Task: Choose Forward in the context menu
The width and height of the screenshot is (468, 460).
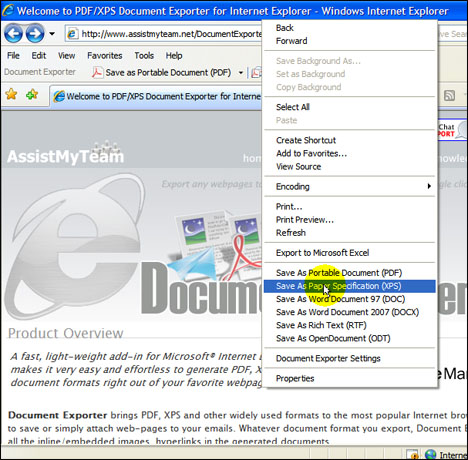Action: point(350,41)
